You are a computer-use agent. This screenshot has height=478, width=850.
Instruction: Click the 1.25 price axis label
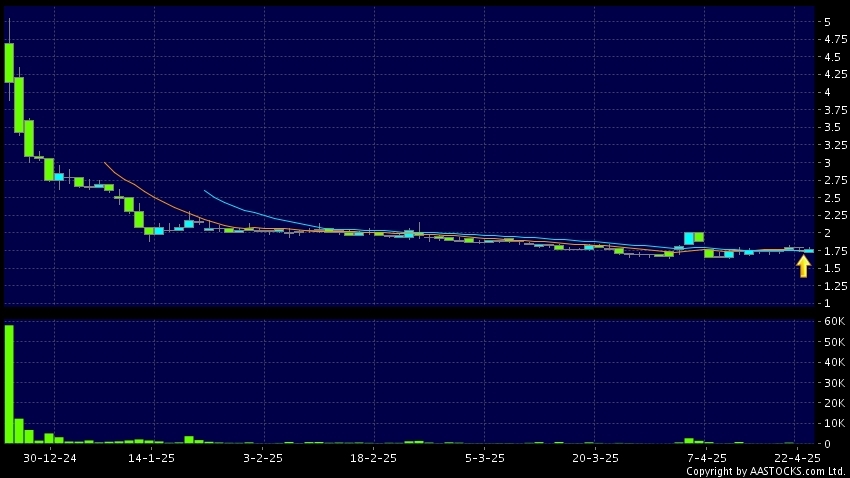(835, 286)
